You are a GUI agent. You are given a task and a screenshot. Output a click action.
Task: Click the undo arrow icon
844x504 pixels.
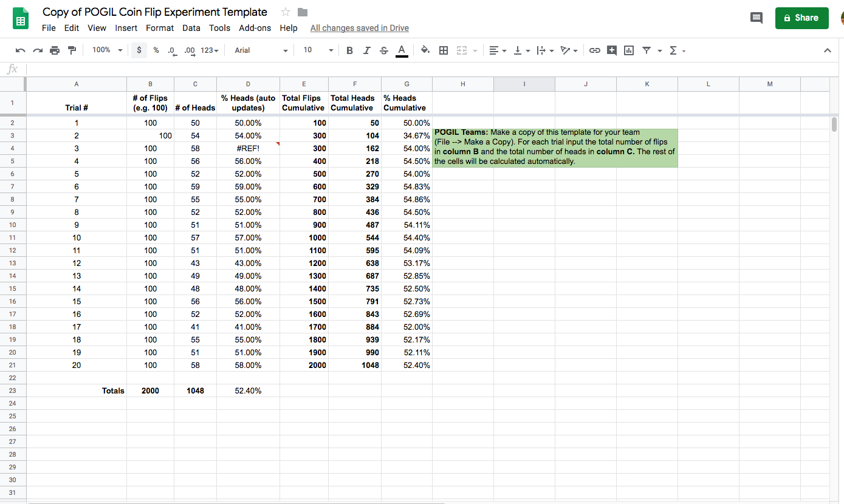tap(21, 50)
